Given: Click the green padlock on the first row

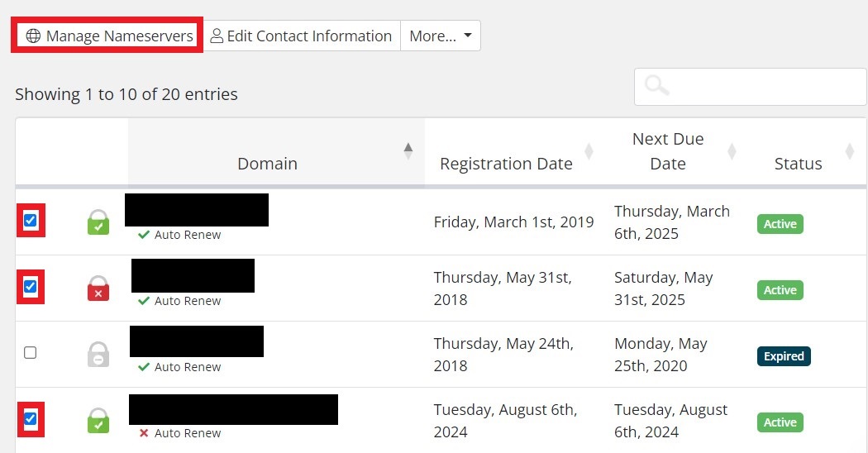Looking at the screenshot, I should pos(98,222).
